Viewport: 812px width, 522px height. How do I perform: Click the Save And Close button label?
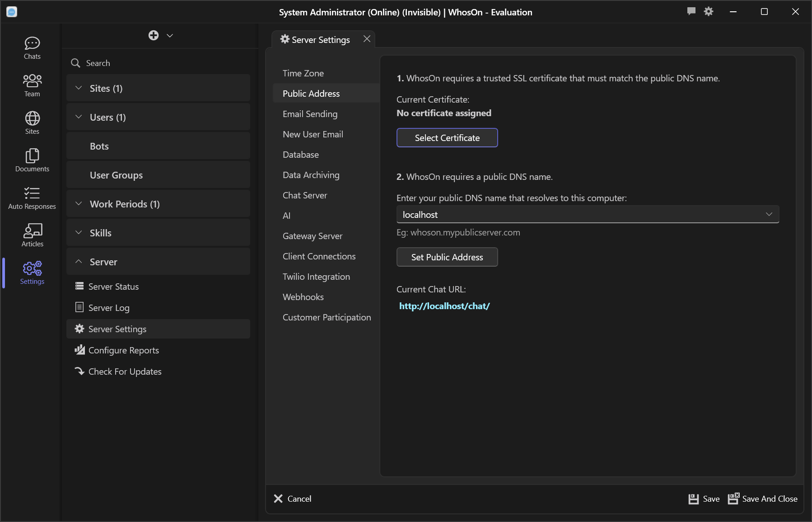click(770, 499)
